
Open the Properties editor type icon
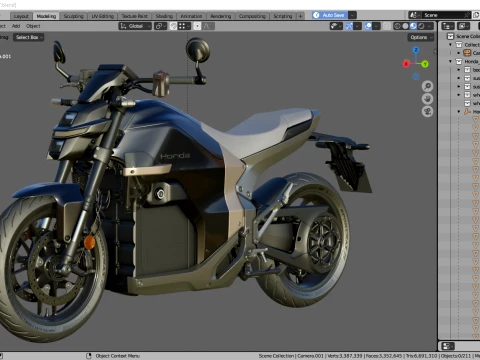(x=448, y=346)
